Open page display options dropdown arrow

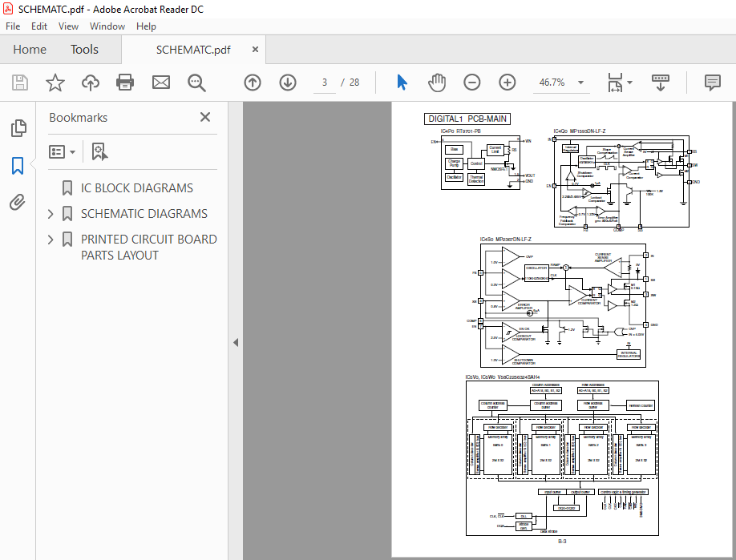[630, 83]
